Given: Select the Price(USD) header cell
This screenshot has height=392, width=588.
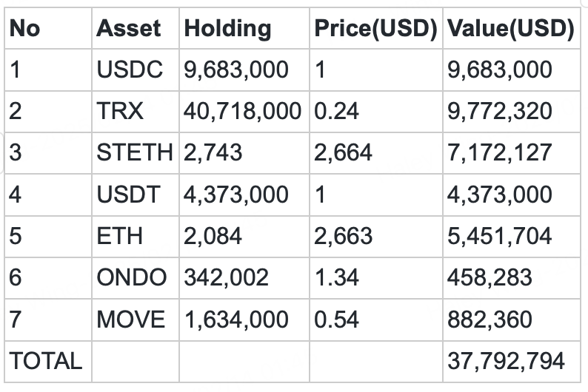Looking at the screenshot, I should coord(375,29).
